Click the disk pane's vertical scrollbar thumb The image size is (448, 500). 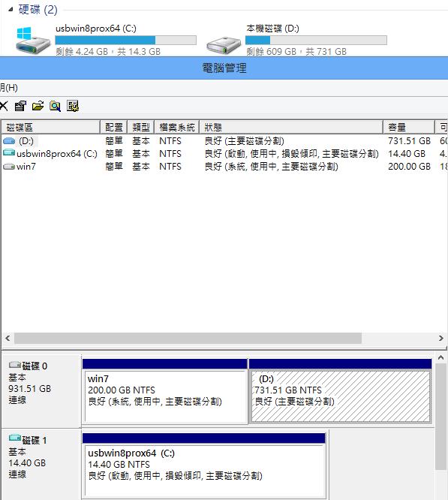tap(441, 417)
